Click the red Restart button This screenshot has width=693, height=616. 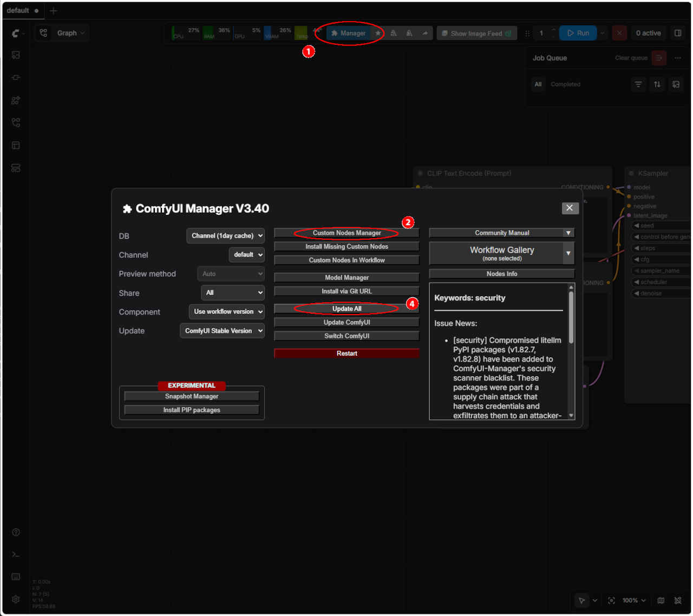point(346,353)
